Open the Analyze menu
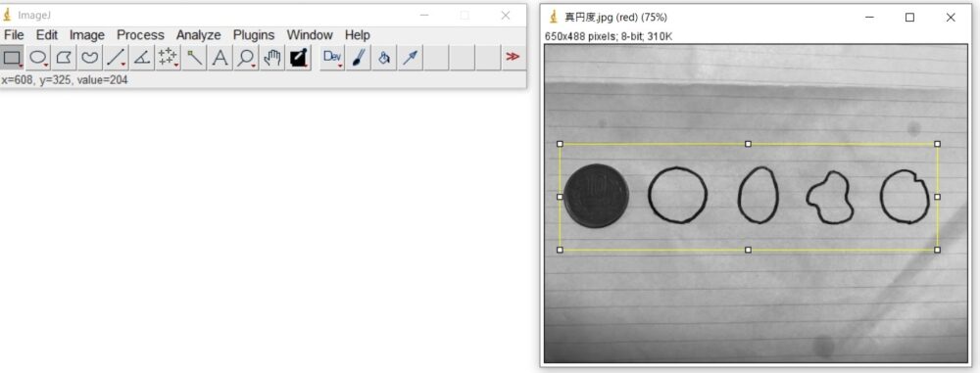The height and width of the screenshot is (373, 980). 198,35
